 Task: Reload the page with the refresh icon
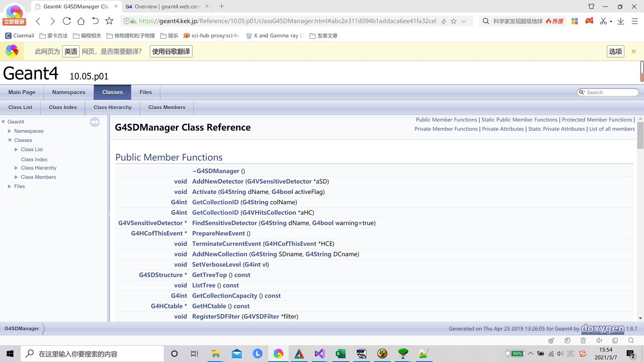[x=67, y=21]
